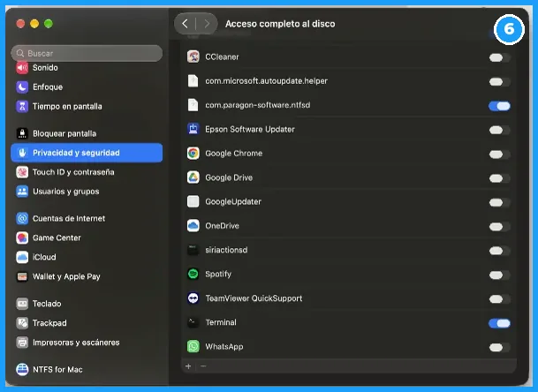Screen dimensions: 538x392
Task: Click the Game Center icon
Action: coord(22,237)
